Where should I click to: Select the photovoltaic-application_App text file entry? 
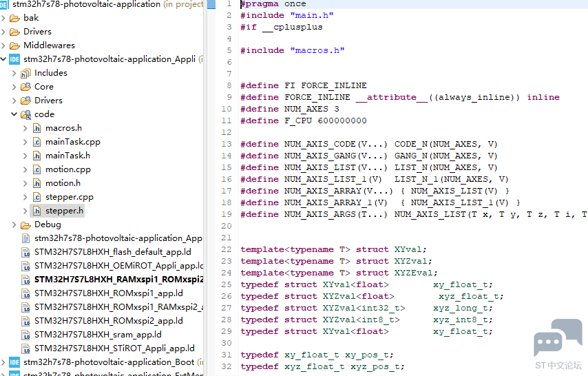pyautogui.click(x=118, y=239)
